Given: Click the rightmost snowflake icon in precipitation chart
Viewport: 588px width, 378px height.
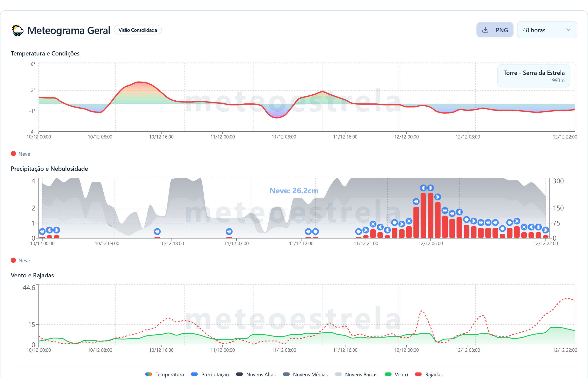Looking at the screenshot, I should click(546, 230).
